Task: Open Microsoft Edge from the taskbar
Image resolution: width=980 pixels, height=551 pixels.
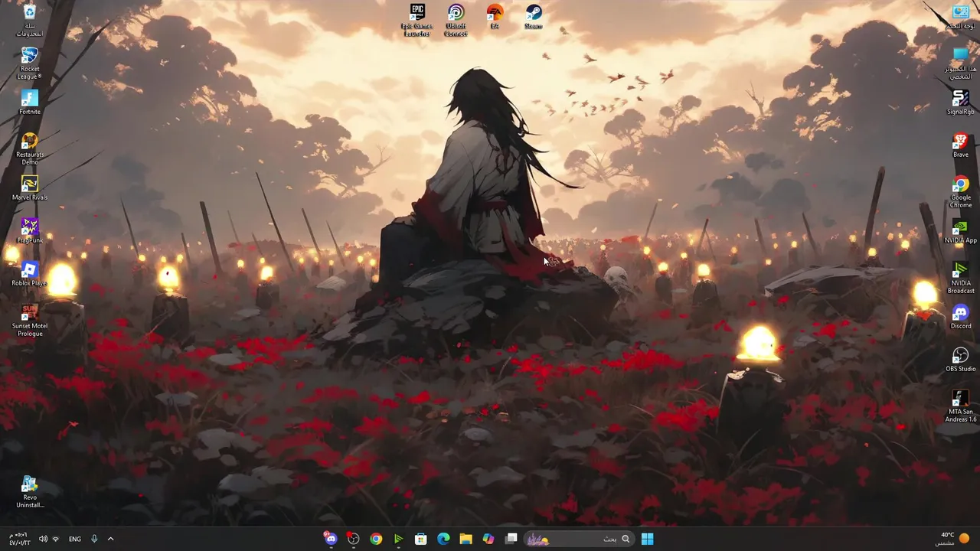Action: pyautogui.click(x=443, y=539)
